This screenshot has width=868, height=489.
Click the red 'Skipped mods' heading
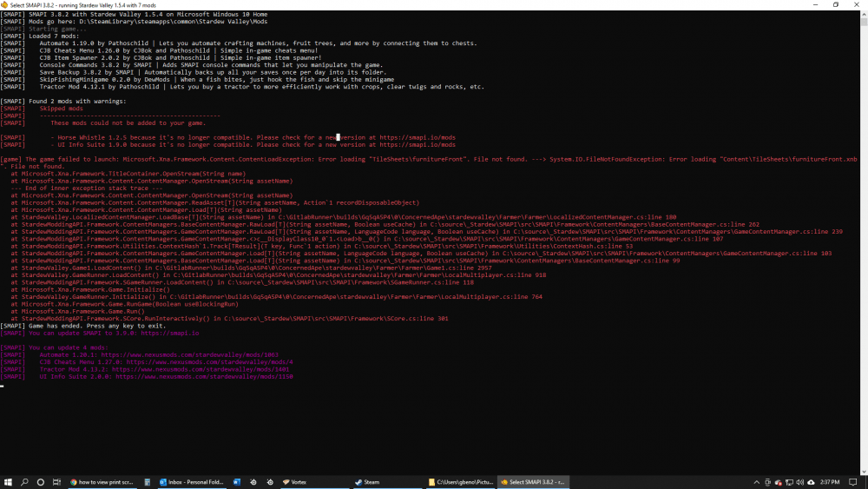point(61,109)
